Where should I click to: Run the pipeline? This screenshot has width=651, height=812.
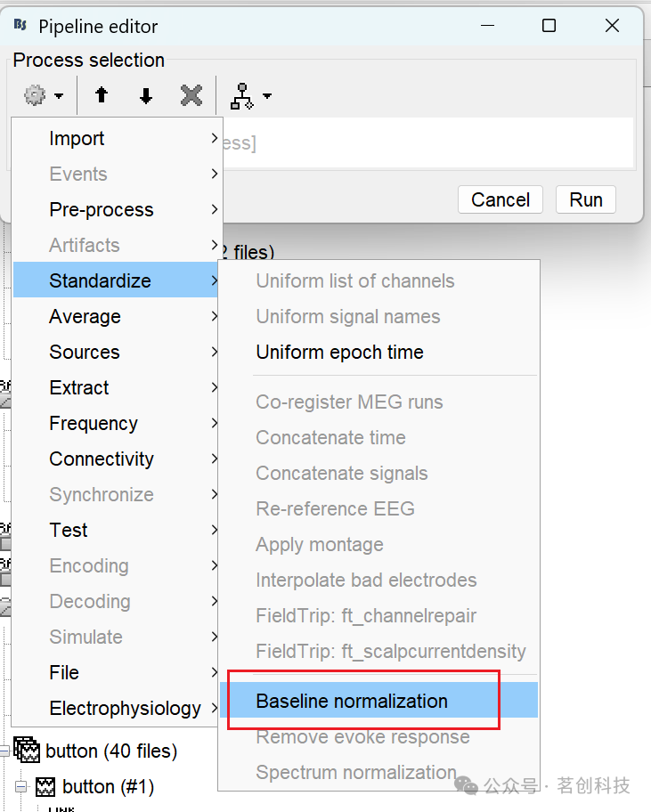586,199
